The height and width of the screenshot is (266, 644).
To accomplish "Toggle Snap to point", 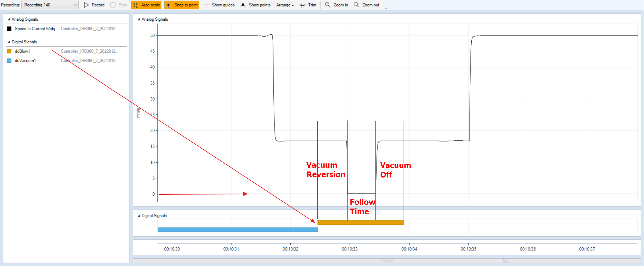I will click(182, 5).
